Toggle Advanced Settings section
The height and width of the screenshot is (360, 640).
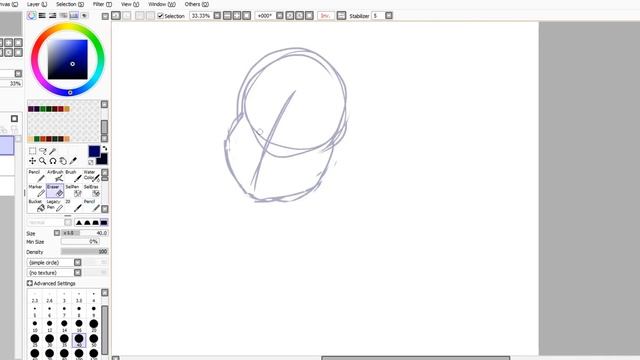[x=51, y=283]
